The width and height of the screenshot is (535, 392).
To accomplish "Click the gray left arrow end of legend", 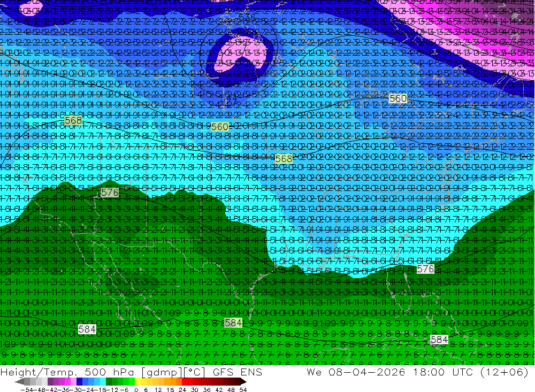I will coord(19,381).
